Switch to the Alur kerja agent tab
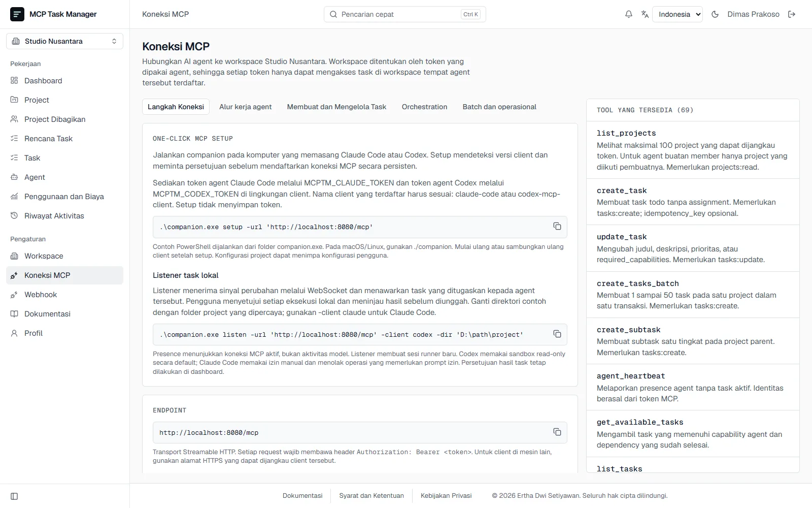 (246, 107)
